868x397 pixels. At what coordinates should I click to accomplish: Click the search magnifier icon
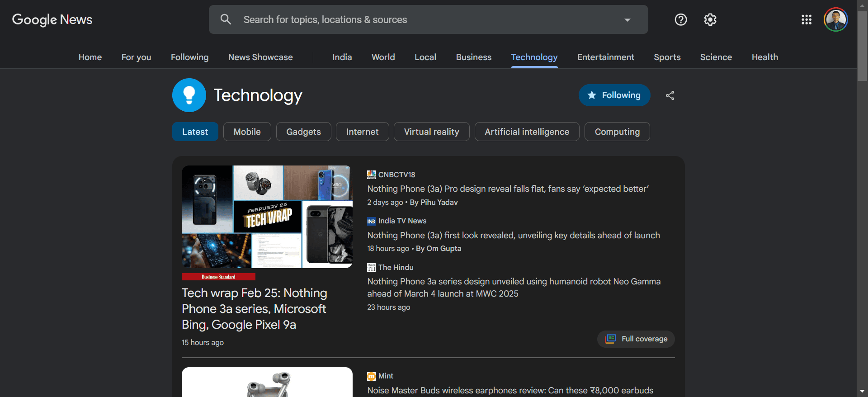(x=226, y=19)
